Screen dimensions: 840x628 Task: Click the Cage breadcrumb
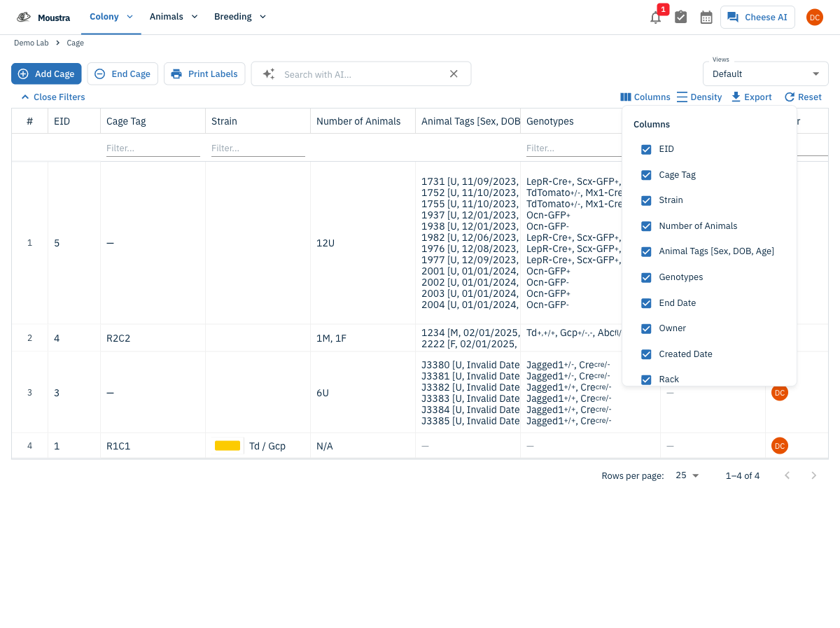point(76,43)
